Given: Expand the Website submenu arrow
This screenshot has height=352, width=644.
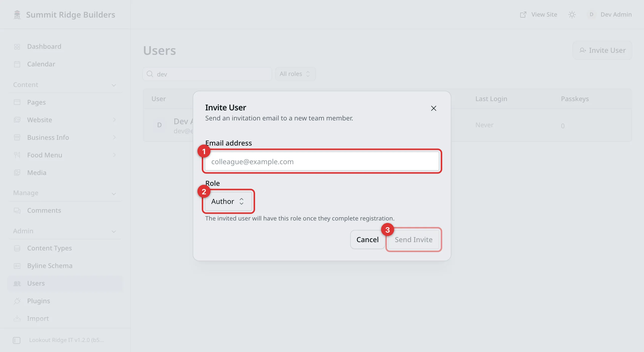Looking at the screenshot, I should 114,120.
